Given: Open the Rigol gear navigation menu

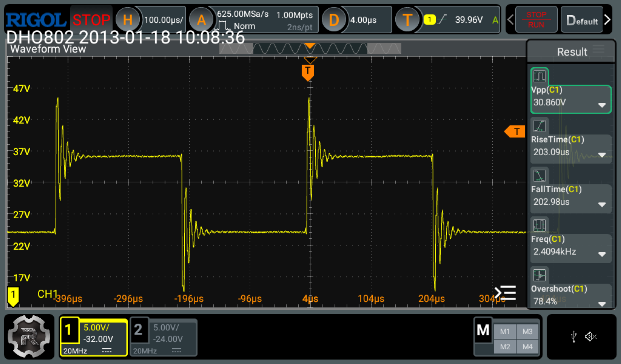Looking at the screenshot, I should 29,336.
